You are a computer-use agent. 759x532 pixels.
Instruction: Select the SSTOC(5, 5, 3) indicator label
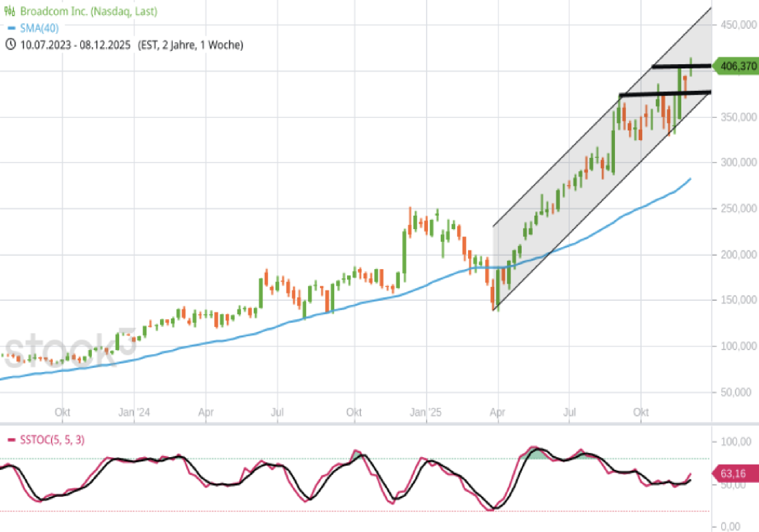52,440
